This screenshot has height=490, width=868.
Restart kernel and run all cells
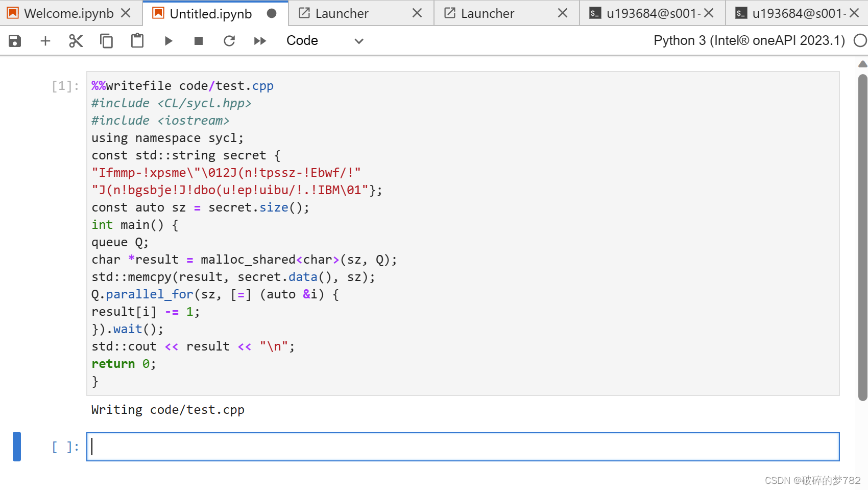(260, 41)
